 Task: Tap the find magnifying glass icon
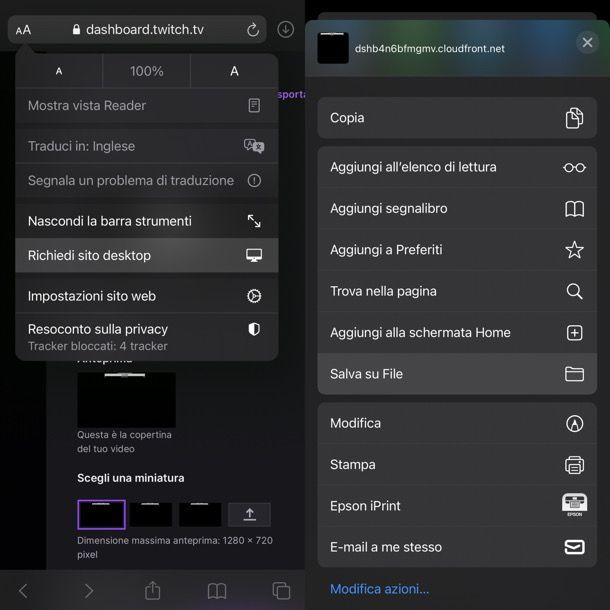(x=575, y=291)
